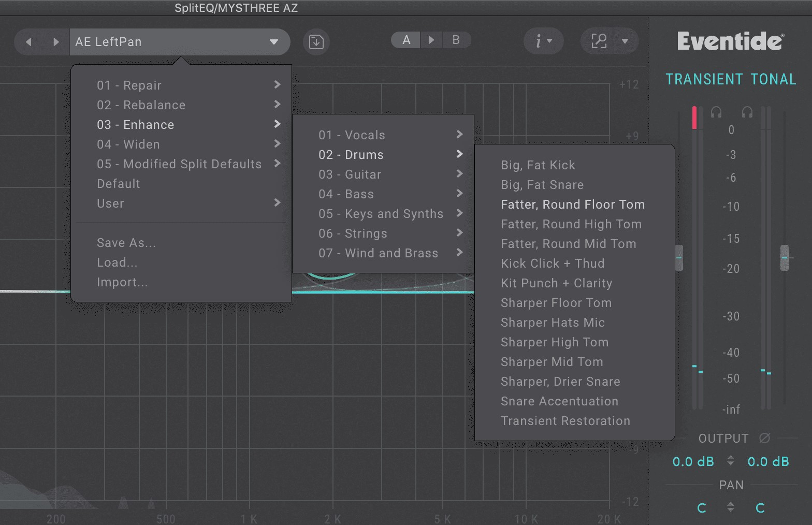Open the AE LeftPan preset dropdown
The width and height of the screenshot is (812, 525).
[180, 42]
